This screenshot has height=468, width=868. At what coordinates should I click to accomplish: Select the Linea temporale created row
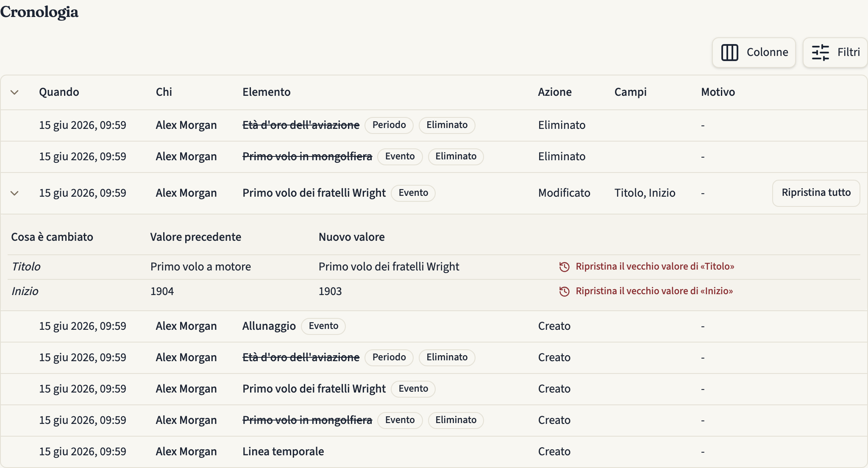coord(434,451)
